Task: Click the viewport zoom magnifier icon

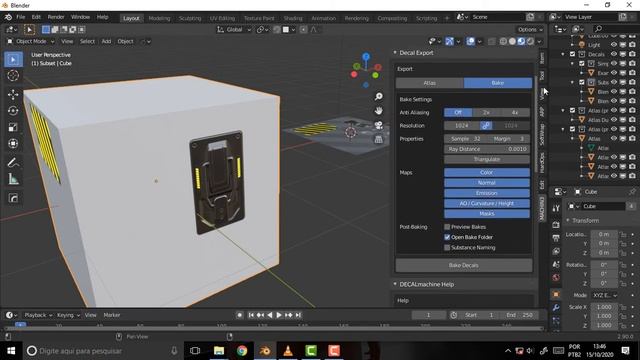Action: pos(379,96)
